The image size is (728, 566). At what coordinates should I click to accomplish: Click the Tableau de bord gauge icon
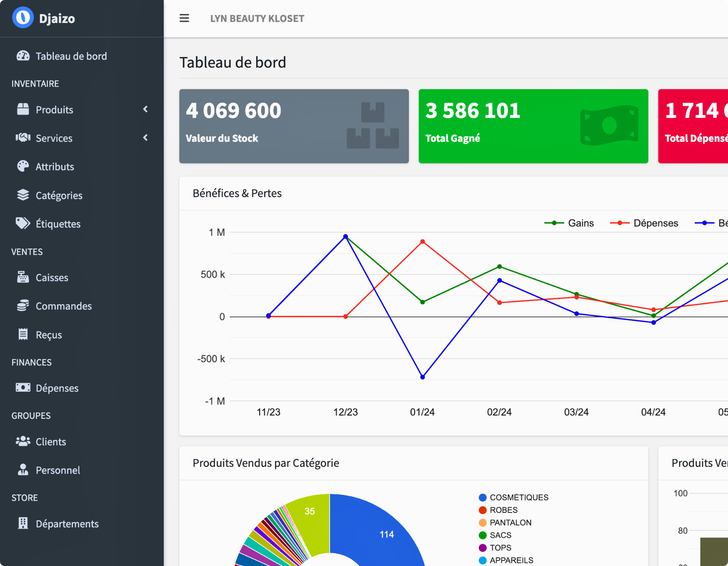click(x=23, y=56)
